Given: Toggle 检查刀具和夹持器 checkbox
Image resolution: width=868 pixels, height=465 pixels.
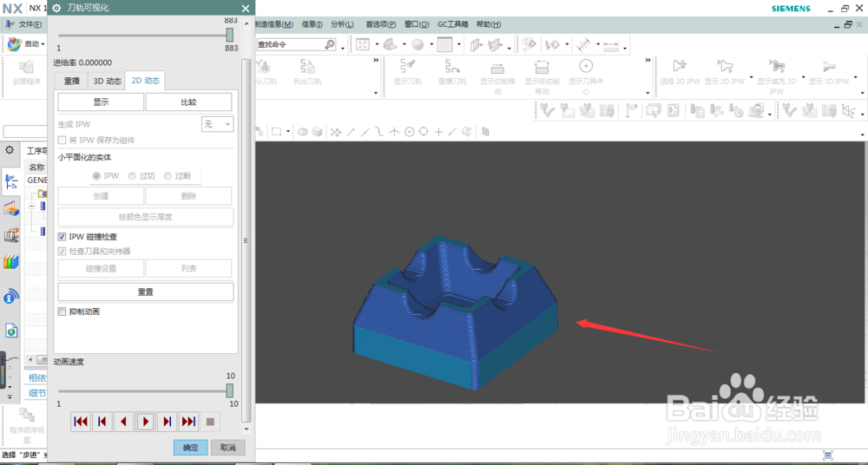Looking at the screenshot, I should [62, 252].
